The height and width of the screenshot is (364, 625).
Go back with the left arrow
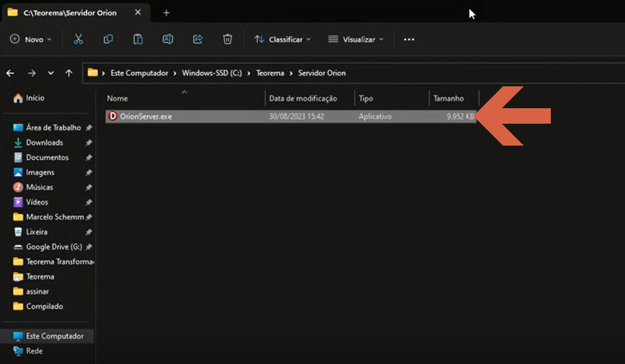(10, 73)
